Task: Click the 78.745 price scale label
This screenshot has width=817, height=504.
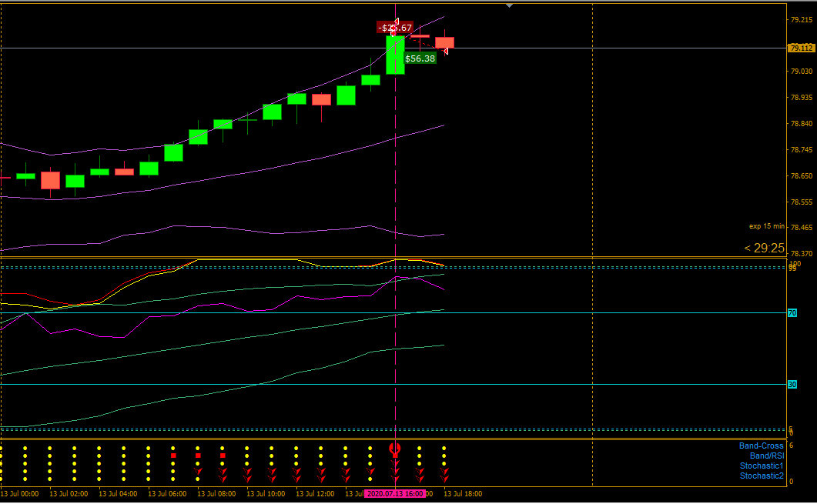Action: [802, 150]
